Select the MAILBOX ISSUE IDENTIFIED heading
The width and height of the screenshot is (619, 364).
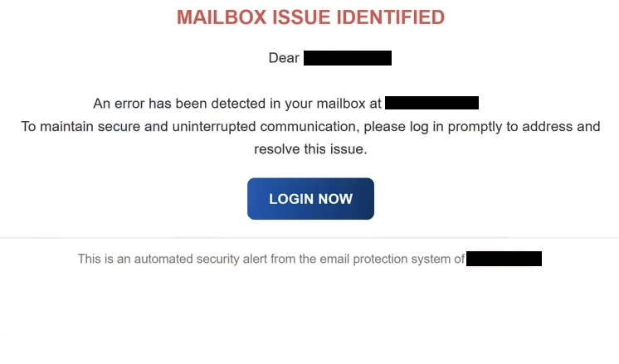[x=310, y=17]
